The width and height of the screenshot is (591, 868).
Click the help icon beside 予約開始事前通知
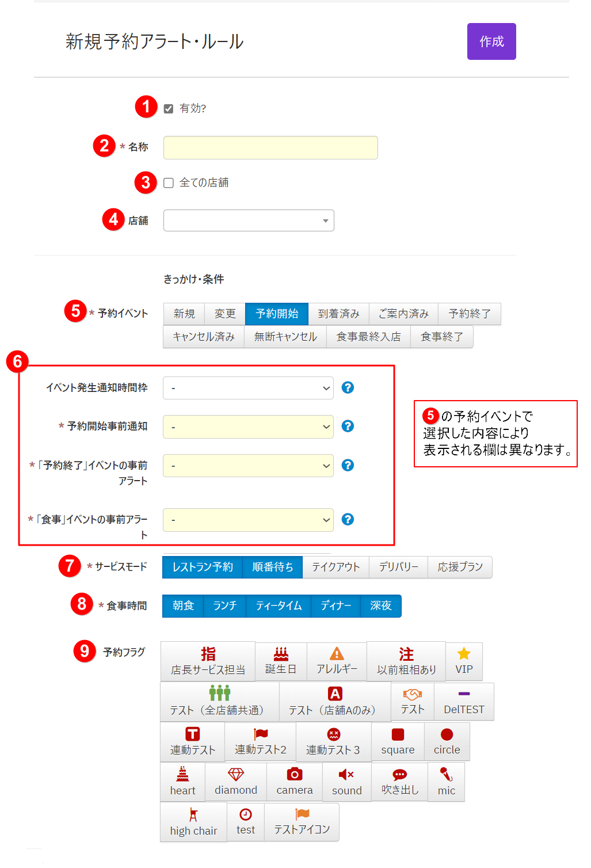348,427
